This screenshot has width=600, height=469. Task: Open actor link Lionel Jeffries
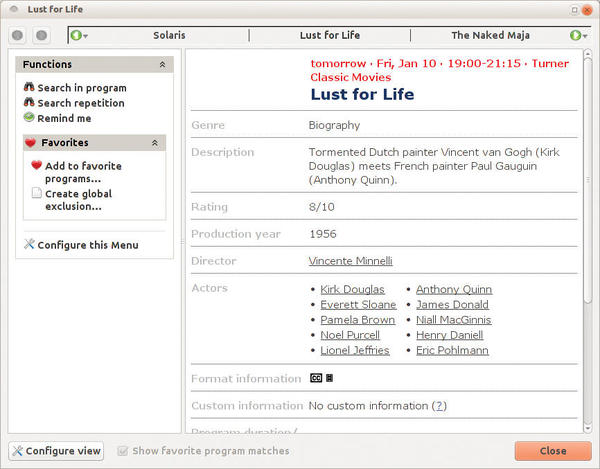pyautogui.click(x=355, y=350)
